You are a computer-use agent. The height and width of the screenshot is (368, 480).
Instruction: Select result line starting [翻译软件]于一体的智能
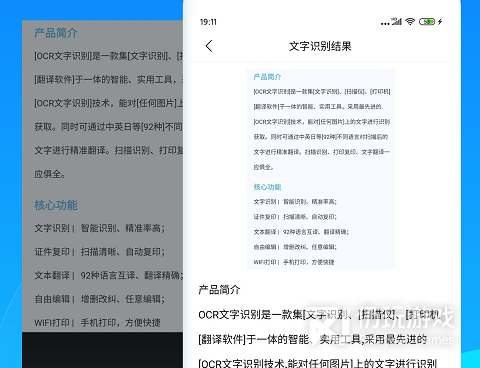click(313, 339)
